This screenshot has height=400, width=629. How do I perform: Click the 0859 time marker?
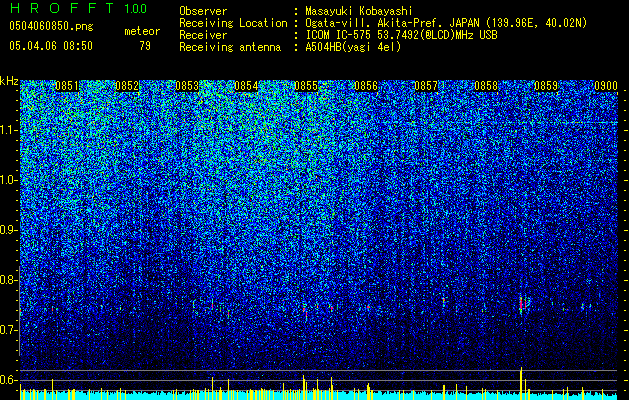pyautogui.click(x=546, y=86)
